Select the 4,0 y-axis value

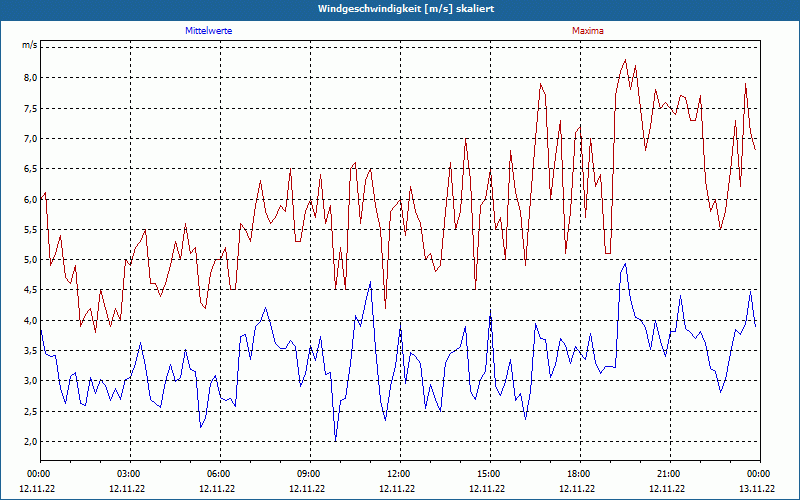coord(30,320)
